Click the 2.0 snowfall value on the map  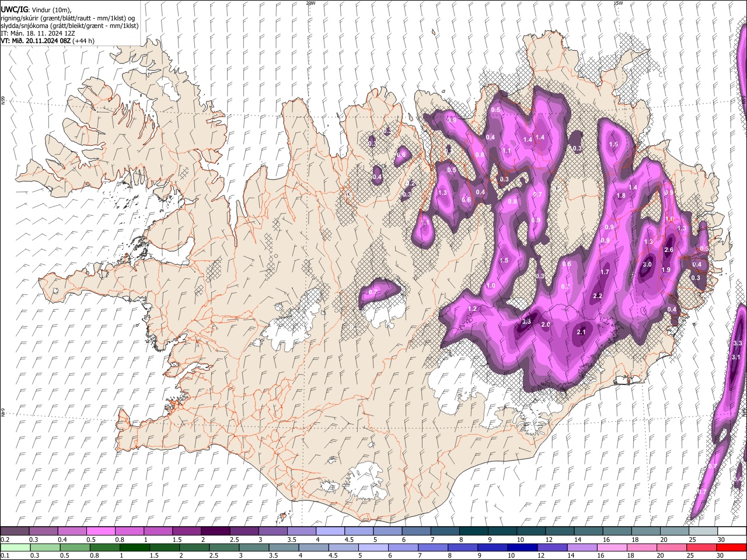tap(546, 324)
